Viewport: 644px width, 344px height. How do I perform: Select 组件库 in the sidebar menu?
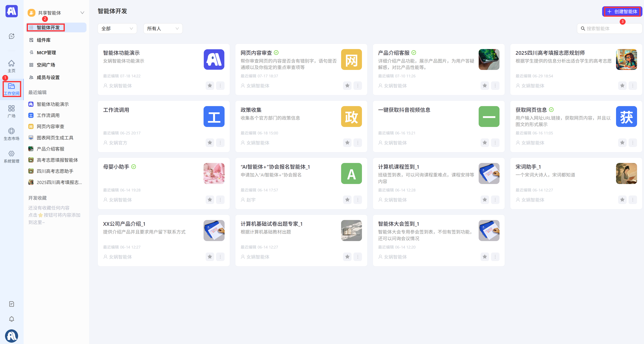[43, 40]
